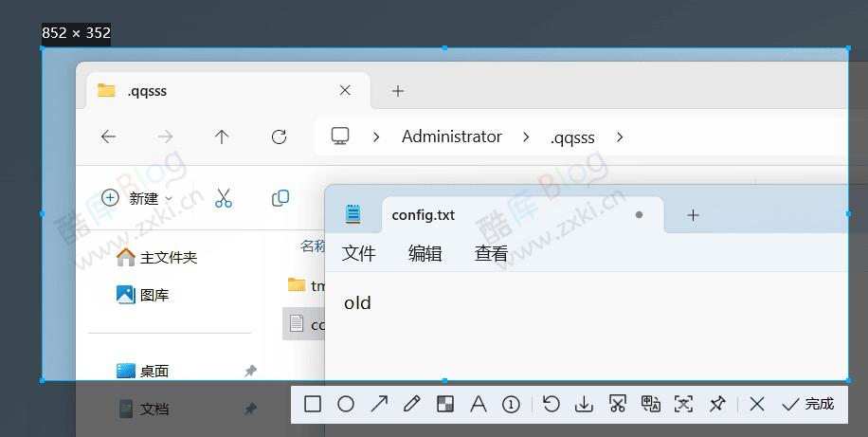Pin the screenshot to screen
The image size is (868, 437).
(x=717, y=404)
